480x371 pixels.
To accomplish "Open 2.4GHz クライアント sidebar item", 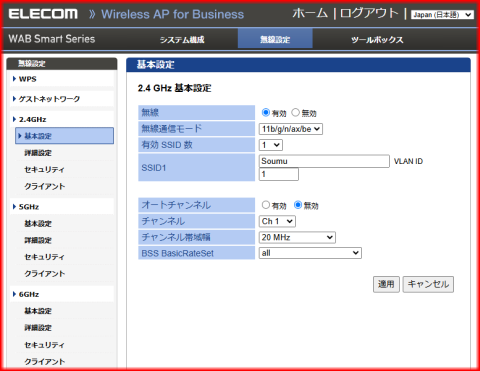I will 45,186.
